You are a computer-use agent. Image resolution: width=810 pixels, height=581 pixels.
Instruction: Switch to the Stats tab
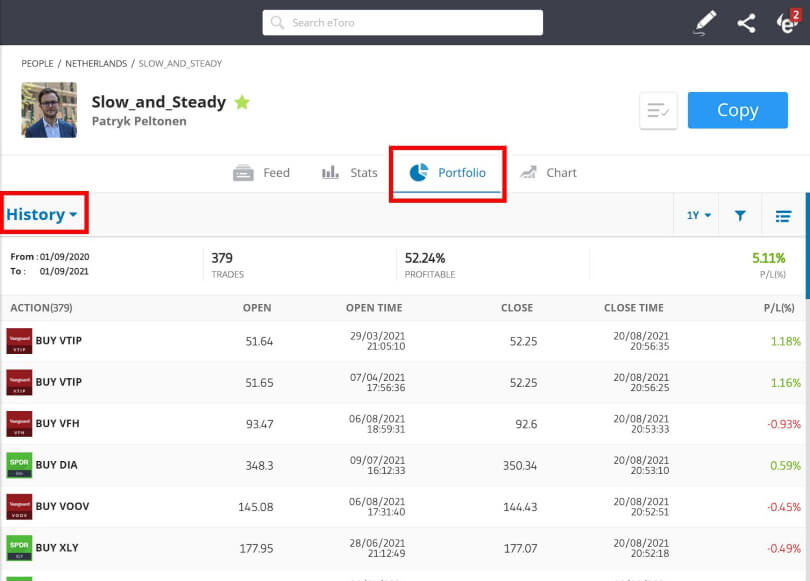pos(350,172)
